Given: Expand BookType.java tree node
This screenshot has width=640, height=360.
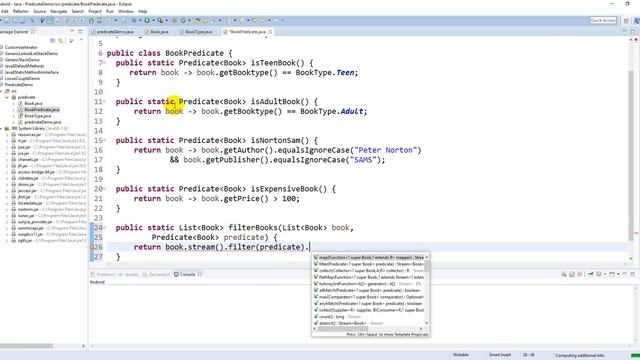Looking at the screenshot, I should [13, 116].
